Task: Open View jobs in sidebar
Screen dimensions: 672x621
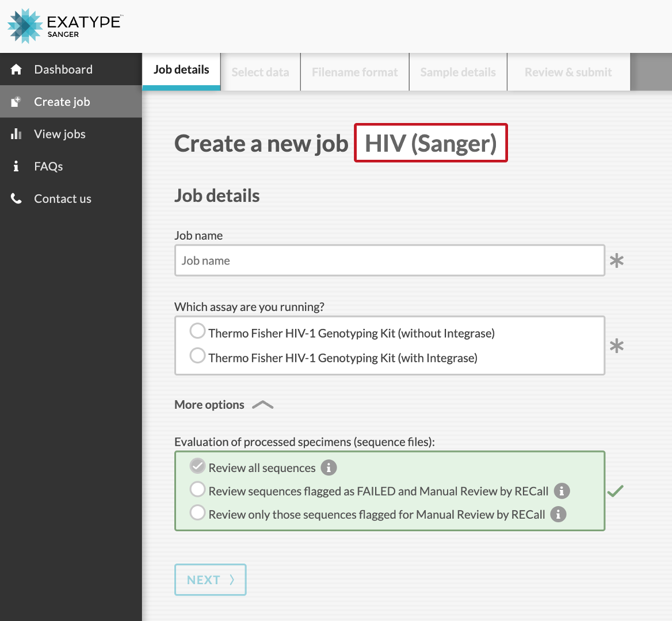Action: click(x=71, y=133)
